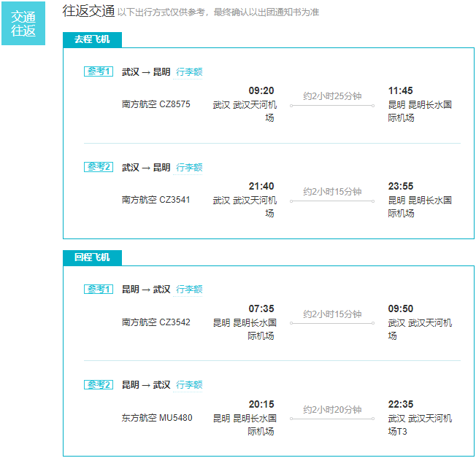
Task: Click arrival time 22:35
Action: coord(401,404)
